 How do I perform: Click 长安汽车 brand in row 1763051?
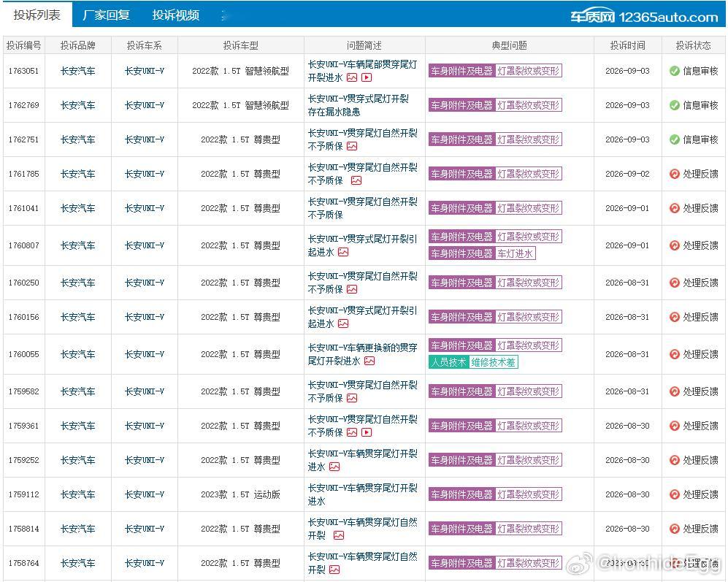tap(77, 71)
